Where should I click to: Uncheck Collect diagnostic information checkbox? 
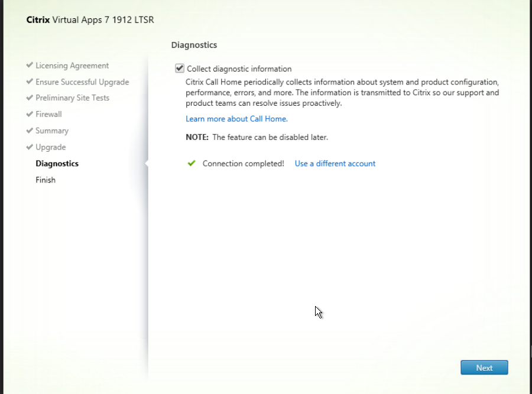pyautogui.click(x=180, y=69)
